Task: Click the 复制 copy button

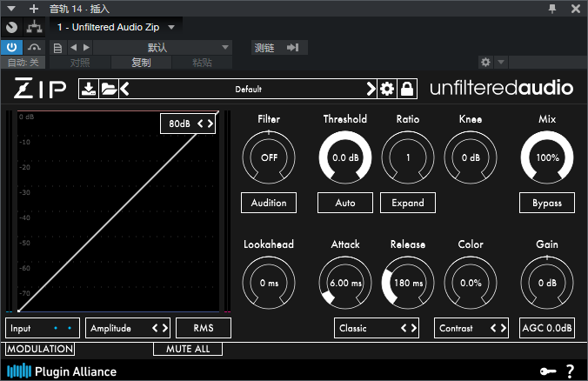Action: point(141,63)
